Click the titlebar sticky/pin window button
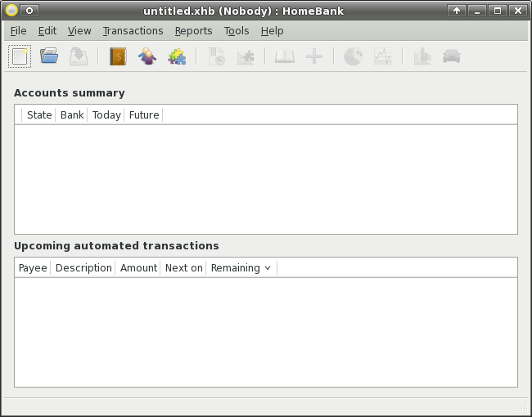Image resolution: width=532 pixels, height=417 pixels. click(29, 11)
